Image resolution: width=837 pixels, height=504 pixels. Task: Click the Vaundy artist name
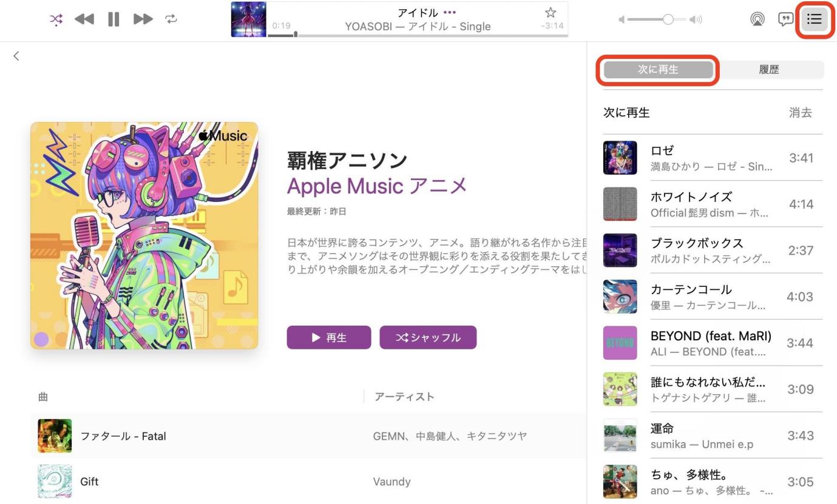coord(391,482)
